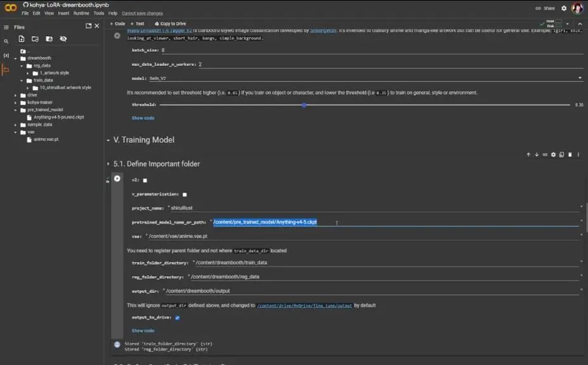Open the Insert menu
The height and width of the screenshot is (365, 588).
[63, 13]
